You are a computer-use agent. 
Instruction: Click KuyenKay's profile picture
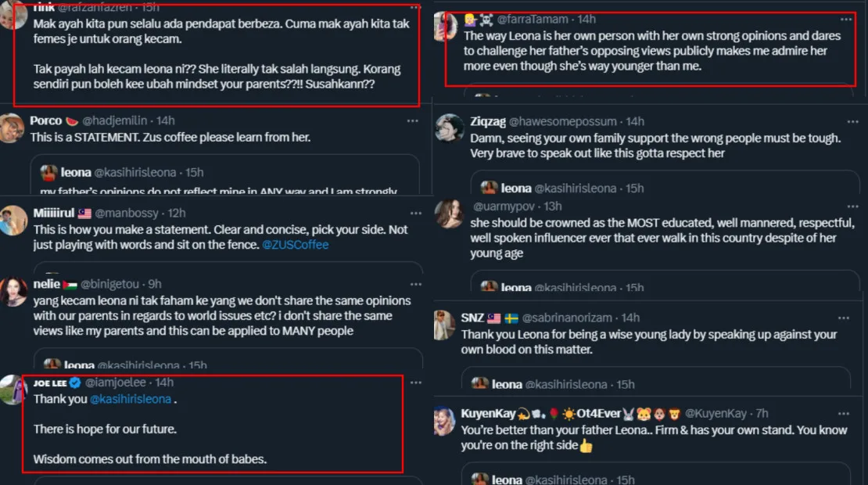pyautogui.click(x=444, y=421)
